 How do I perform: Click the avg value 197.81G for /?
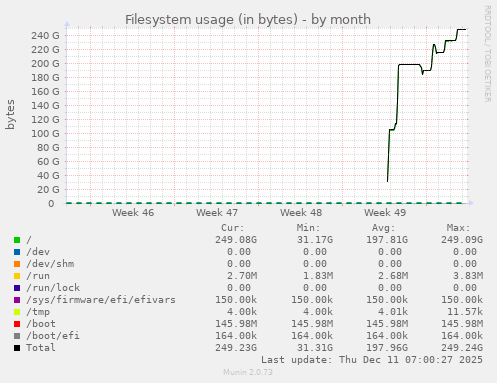pos(387,240)
